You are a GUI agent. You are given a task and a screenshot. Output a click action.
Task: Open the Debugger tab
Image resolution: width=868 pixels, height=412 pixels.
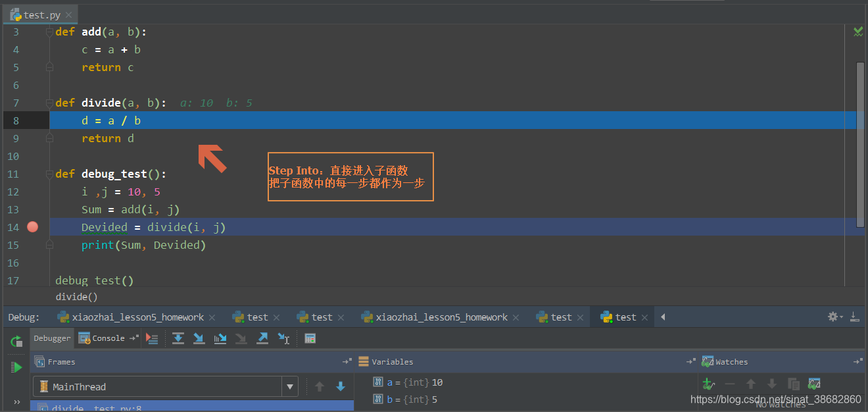tap(52, 338)
